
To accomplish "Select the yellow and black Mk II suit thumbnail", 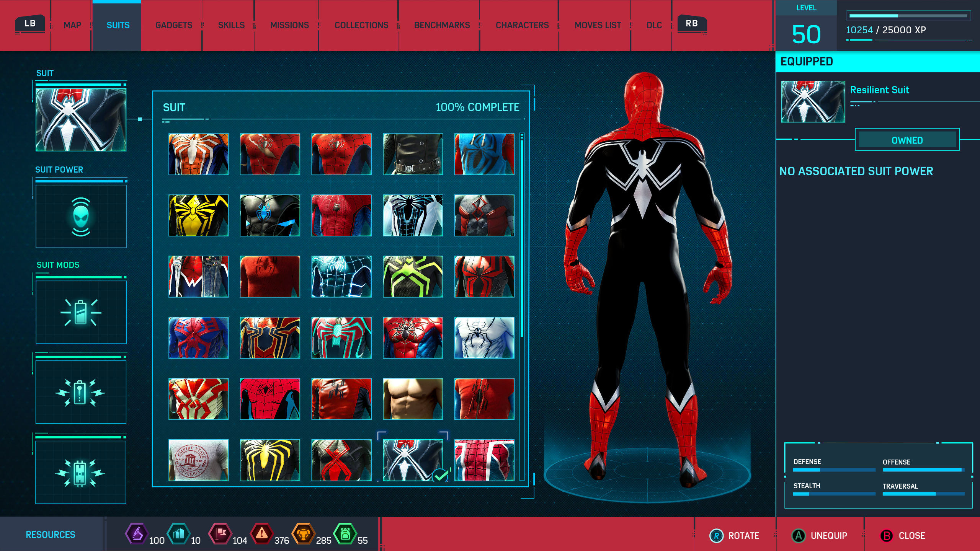I will tap(198, 215).
